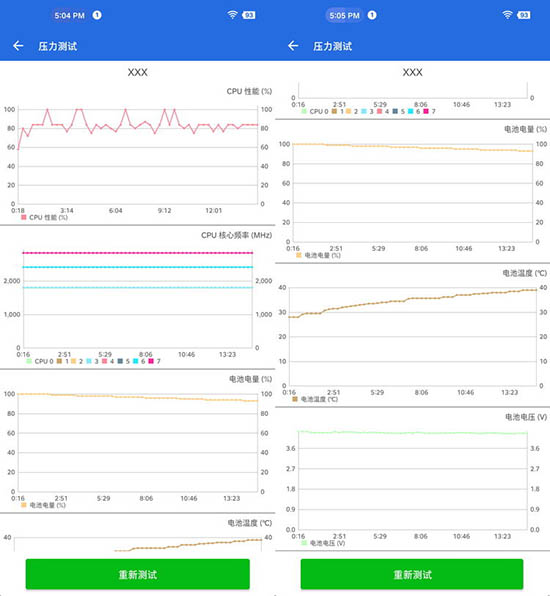Toggle CPU 6 cyan legend swatch in right screen
Screen dimensions: 550x596
point(411,111)
